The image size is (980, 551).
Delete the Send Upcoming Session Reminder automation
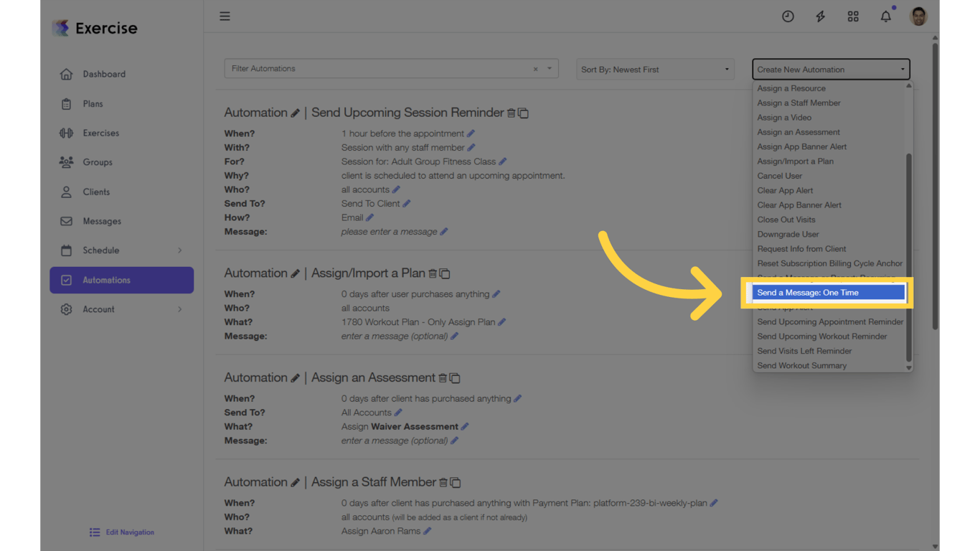tap(512, 113)
